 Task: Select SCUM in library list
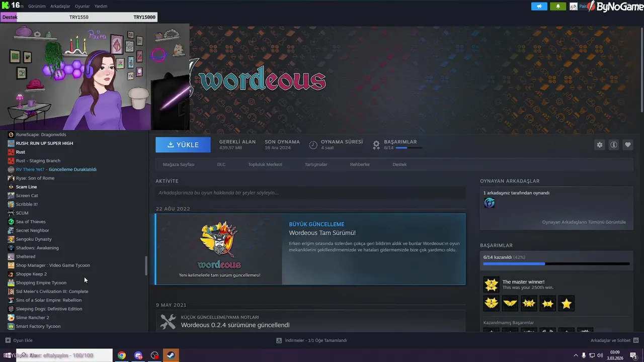click(22, 213)
